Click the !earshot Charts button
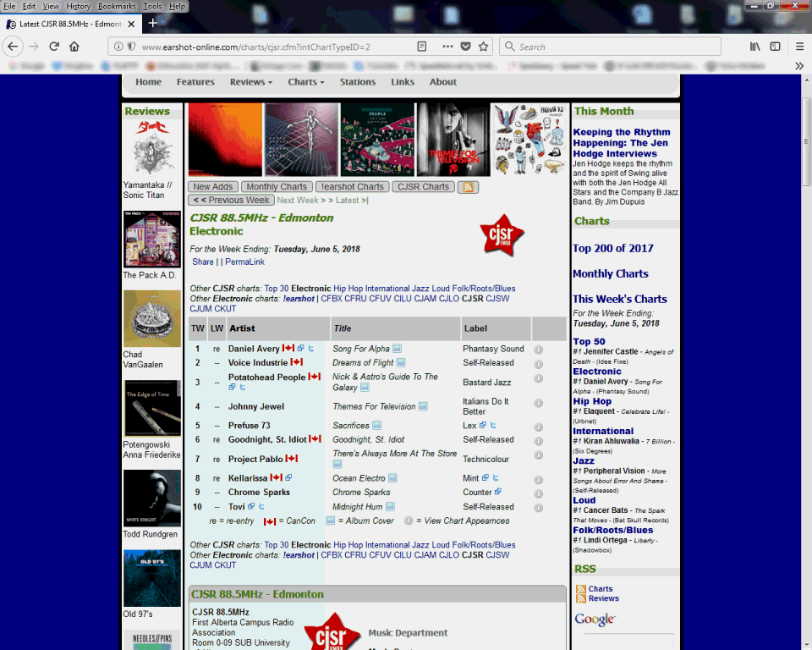Viewport: 812px width, 650px height. click(352, 187)
